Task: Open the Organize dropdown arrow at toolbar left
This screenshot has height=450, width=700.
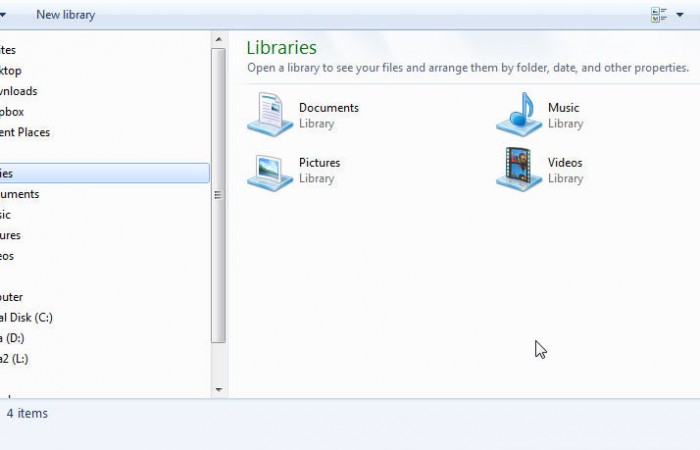Action: coord(3,15)
